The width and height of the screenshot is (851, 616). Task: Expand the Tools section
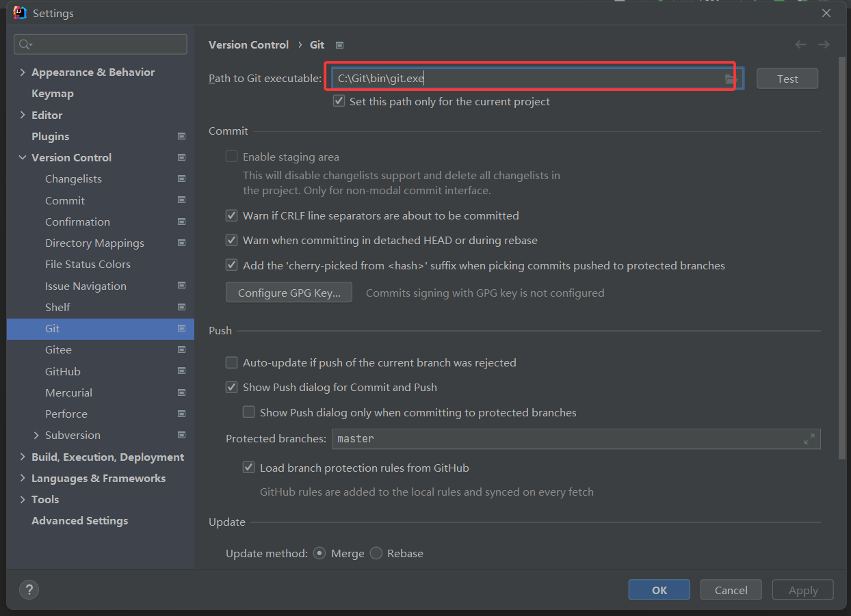tap(23, 499)
